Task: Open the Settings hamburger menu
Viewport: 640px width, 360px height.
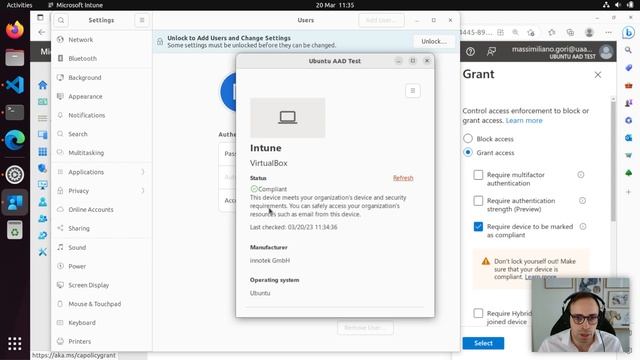Action: click(x=142, y=20)
